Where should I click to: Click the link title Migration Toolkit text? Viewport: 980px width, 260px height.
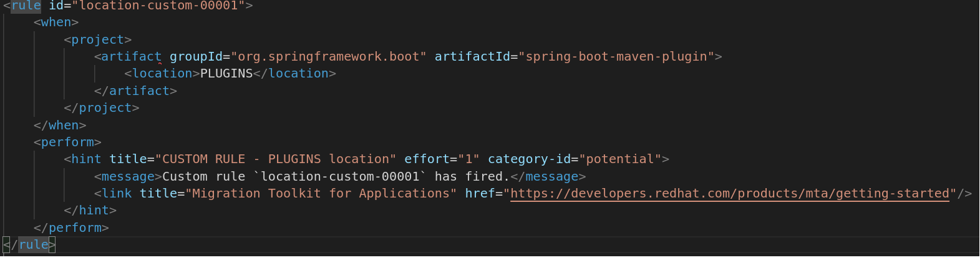click(321, 194)
